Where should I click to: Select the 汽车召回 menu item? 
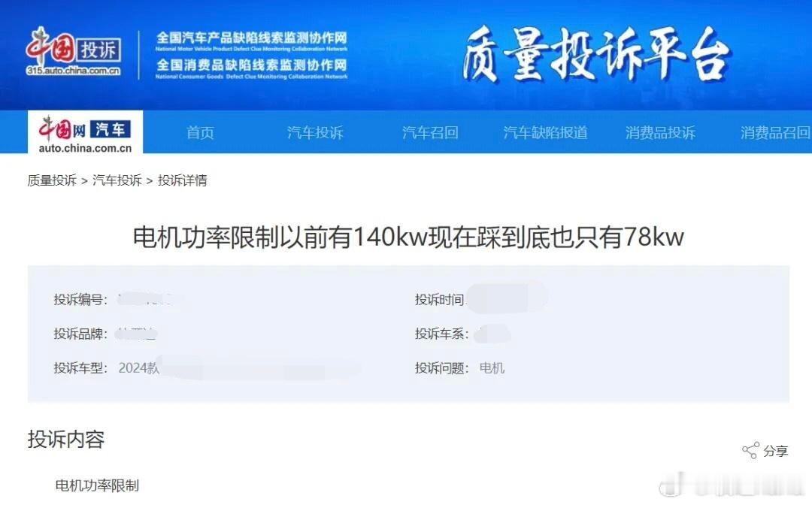pyautogui.click(x=430, y=133)
